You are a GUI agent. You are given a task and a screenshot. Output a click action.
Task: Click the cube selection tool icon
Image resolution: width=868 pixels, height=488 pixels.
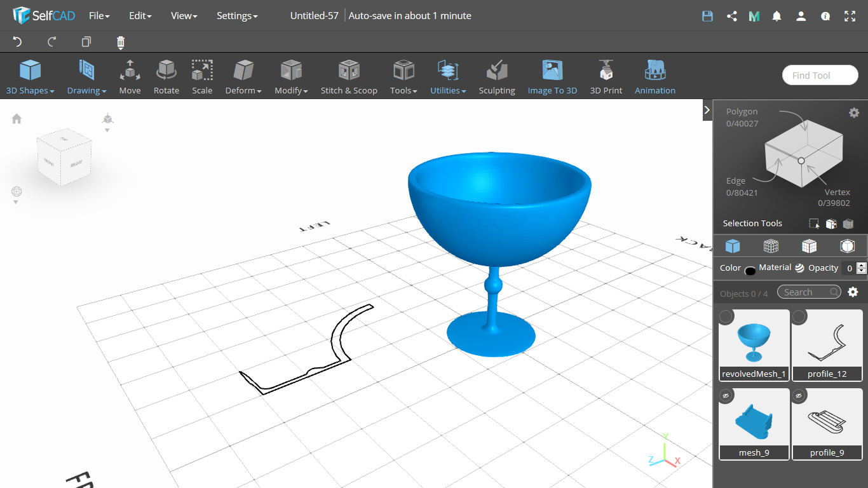pos(831,224)
